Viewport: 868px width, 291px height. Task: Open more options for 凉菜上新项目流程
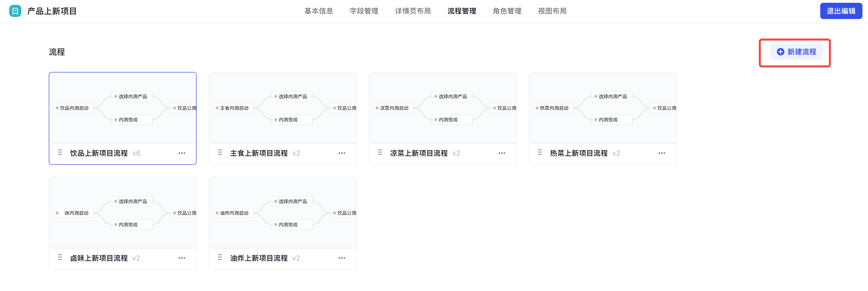point(501,153)
